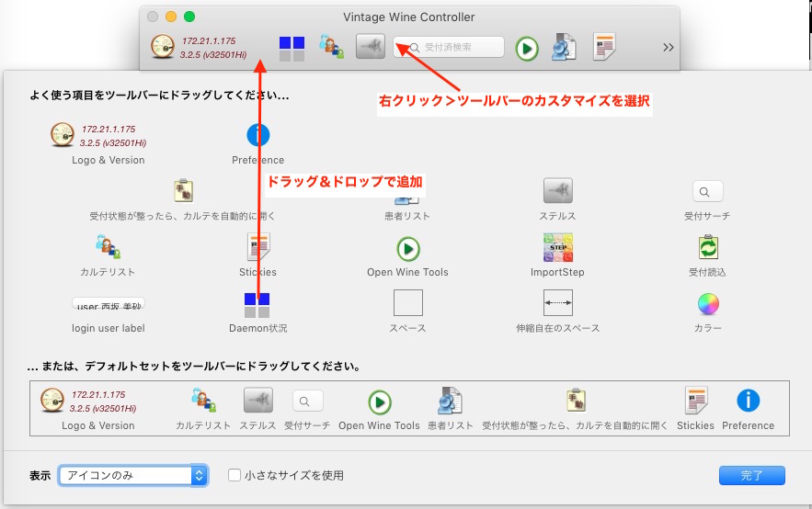Screen dimensions: 812x509
Task: Expand toolbar overflow chevron at right
Action: tap(668, 48)
